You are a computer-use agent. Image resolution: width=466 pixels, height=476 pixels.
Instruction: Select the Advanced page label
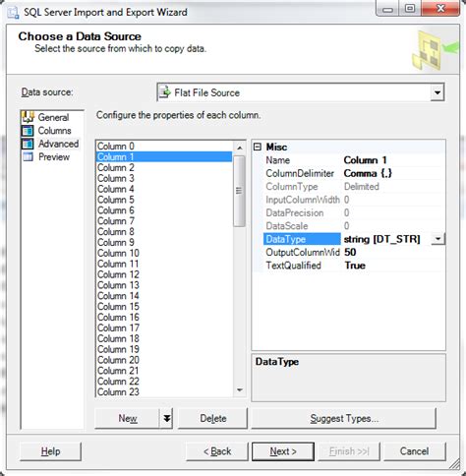[x=58, y=144]
